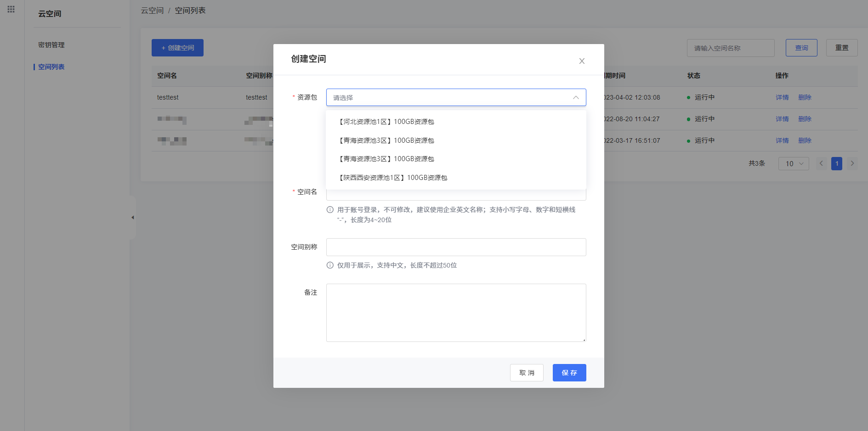The image size is (868, 431).
Task: Open the page size 10 dropdown
Action: [x=793, y=163]
